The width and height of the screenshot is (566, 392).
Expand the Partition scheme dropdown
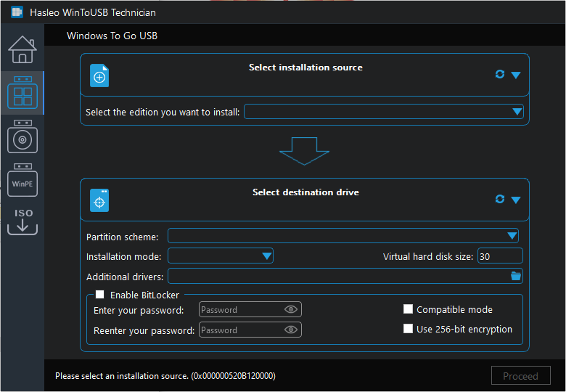(x=512, y=236)
